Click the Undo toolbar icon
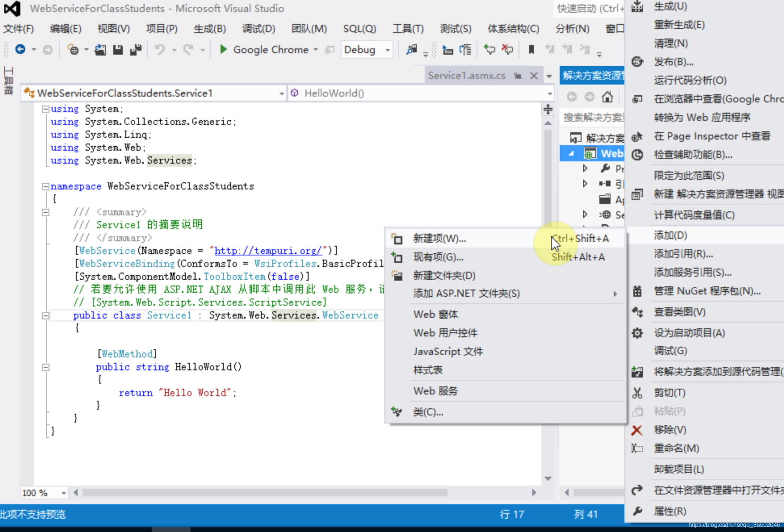Screen dimensions: 784x532 coord(153,50)
